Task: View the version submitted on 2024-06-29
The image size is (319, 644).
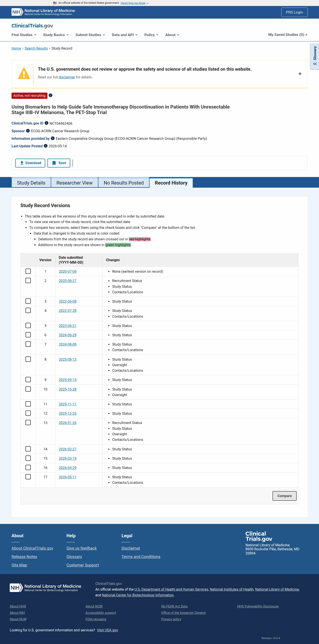Action: [68, 335]
